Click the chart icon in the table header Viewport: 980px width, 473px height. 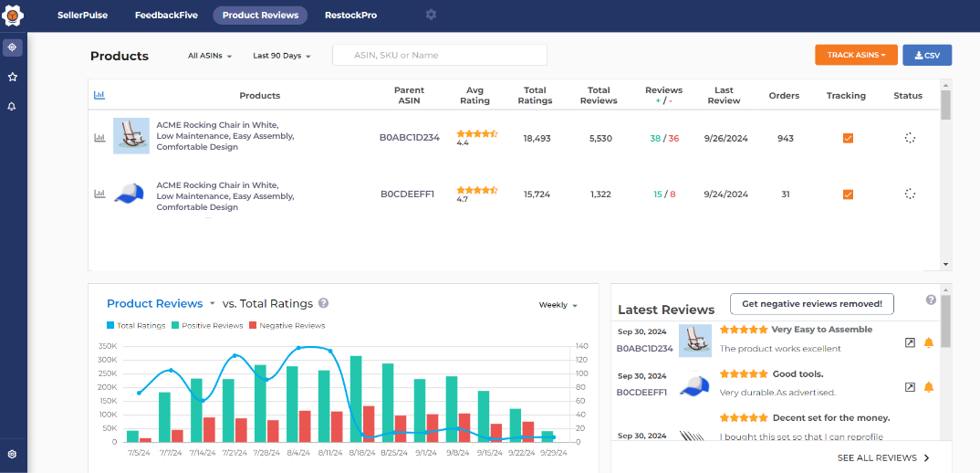click(x=99, y=95)
